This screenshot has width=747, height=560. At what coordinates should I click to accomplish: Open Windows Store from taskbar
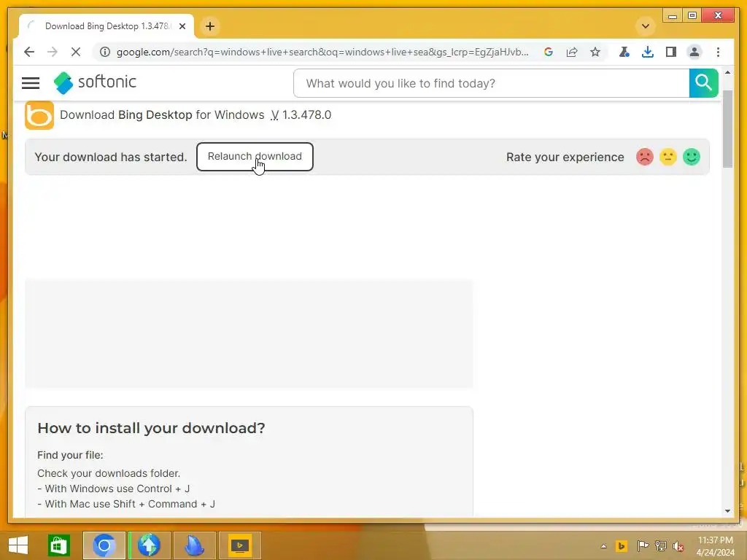tap(58, 545)
